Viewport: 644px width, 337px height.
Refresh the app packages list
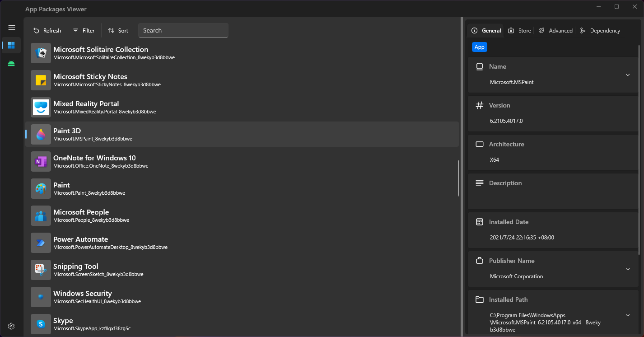pos(47,31)
